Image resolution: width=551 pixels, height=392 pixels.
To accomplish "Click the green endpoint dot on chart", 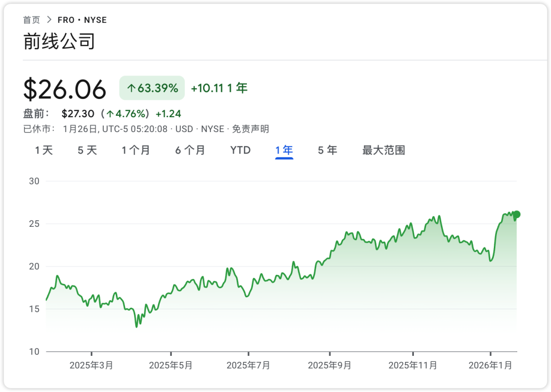I will pos(517,214).
